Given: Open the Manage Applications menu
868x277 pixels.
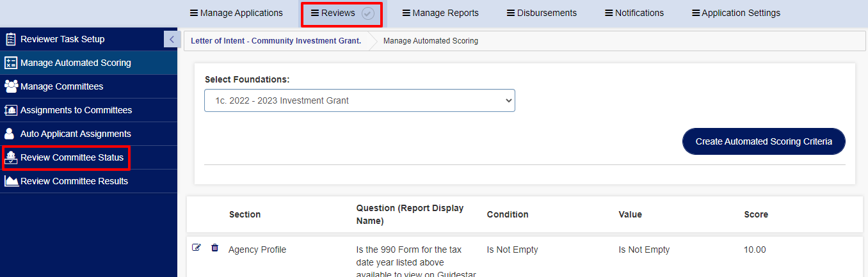Looking at the screenshot, I should 236,13.
